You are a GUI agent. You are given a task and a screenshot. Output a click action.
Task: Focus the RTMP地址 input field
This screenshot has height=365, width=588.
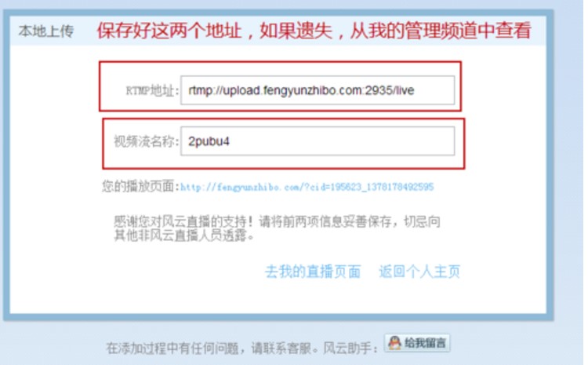point(318,90)
